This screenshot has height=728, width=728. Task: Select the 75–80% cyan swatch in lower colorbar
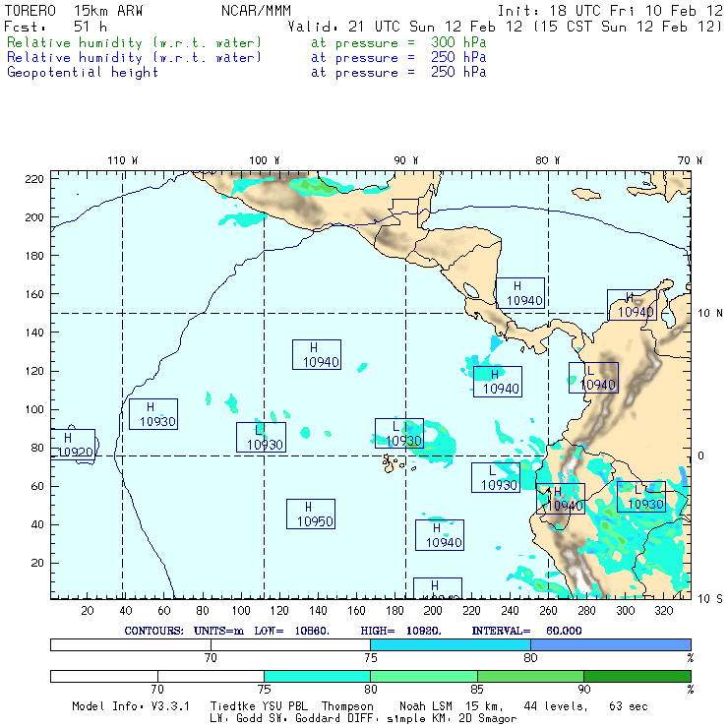317,676
